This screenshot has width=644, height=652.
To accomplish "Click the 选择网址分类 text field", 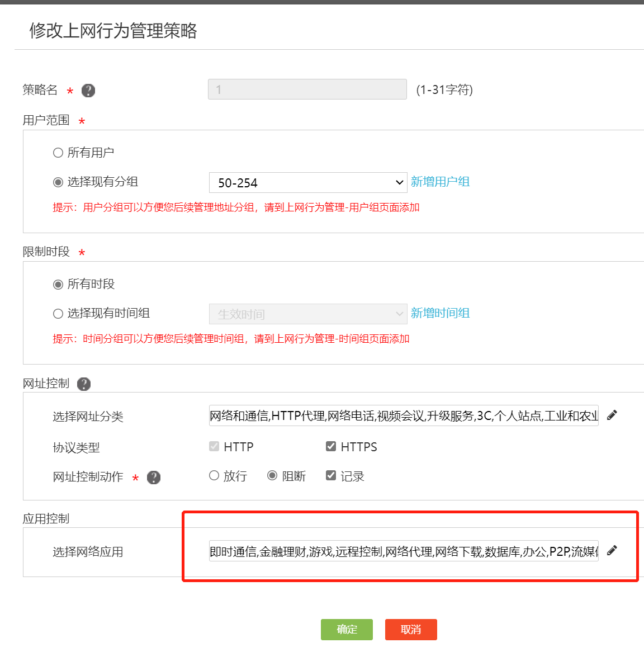I will pyautogui.click(x=404, y=415).
